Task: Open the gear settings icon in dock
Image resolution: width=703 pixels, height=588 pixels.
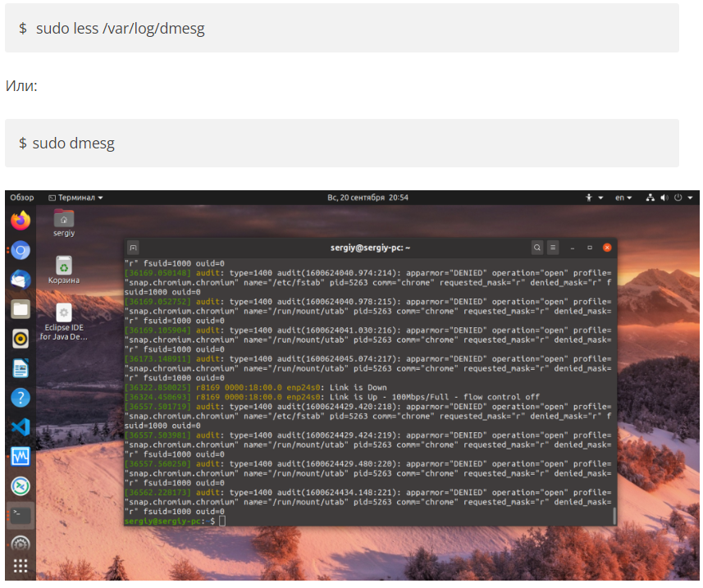Action: [21, 544]
